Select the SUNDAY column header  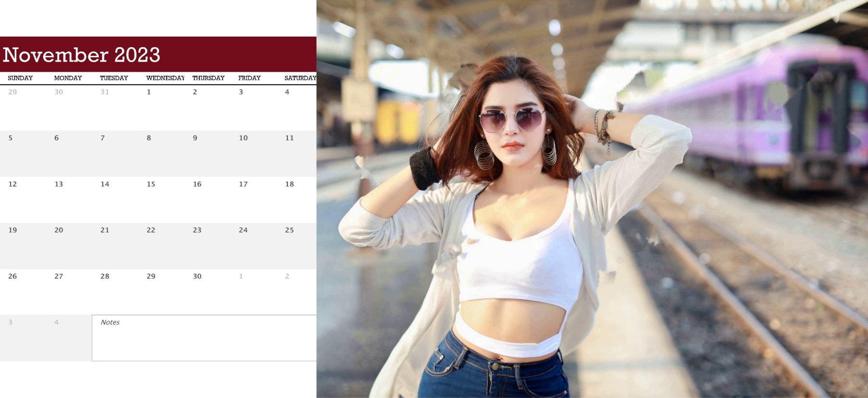coord(20,78)
